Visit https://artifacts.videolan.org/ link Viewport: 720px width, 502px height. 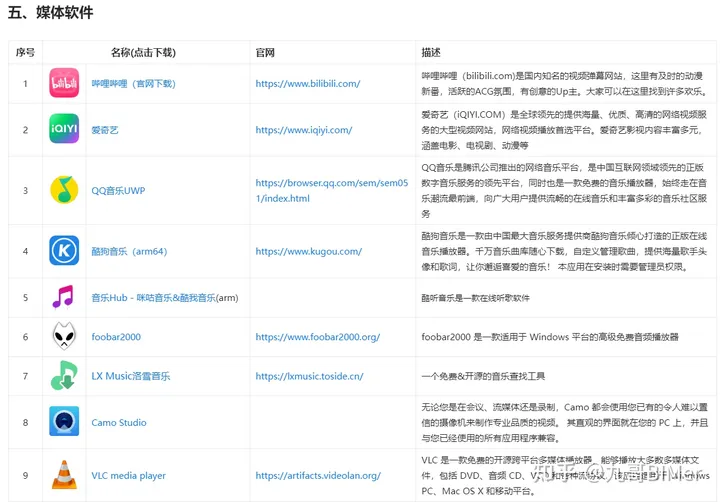point(318,476)
